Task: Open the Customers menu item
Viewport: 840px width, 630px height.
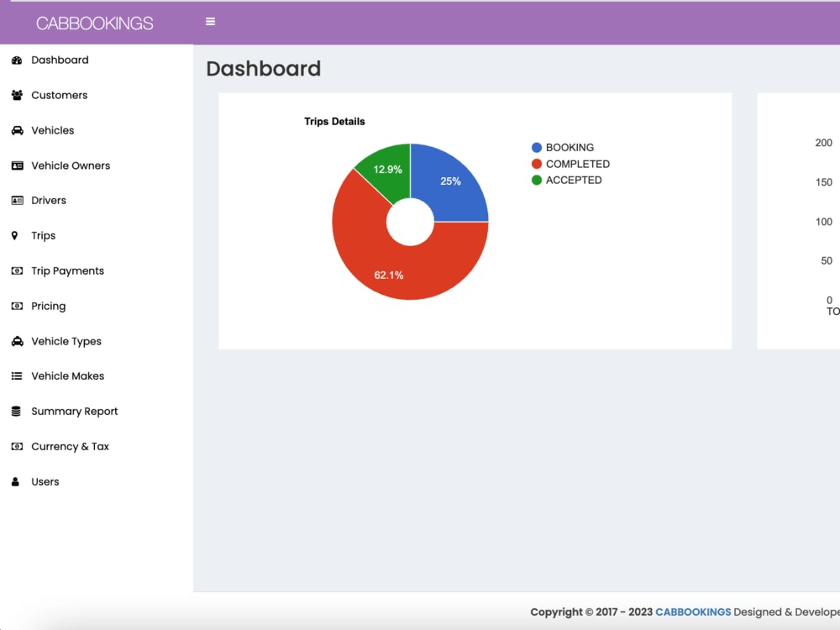Action: (x=60, y=96)
